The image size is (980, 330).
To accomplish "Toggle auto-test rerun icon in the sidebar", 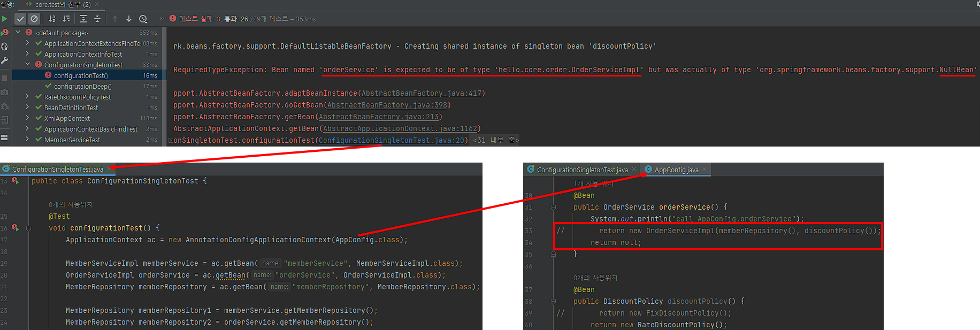I will pyautogui.click(x=5, y=47).
